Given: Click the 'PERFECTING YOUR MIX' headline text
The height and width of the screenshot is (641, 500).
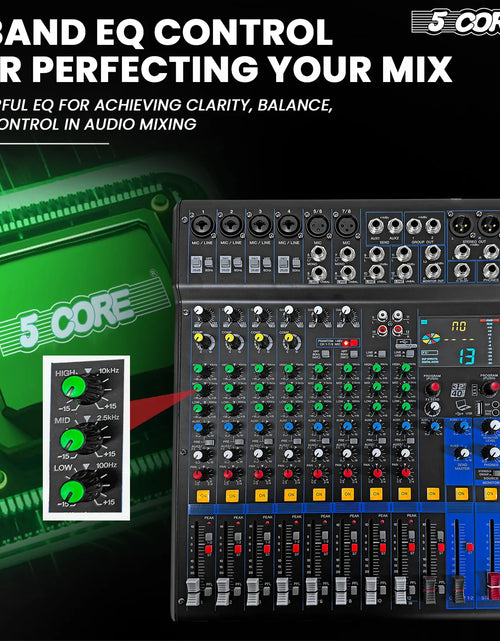Looking at the screenshot, I should pos(242,69).
